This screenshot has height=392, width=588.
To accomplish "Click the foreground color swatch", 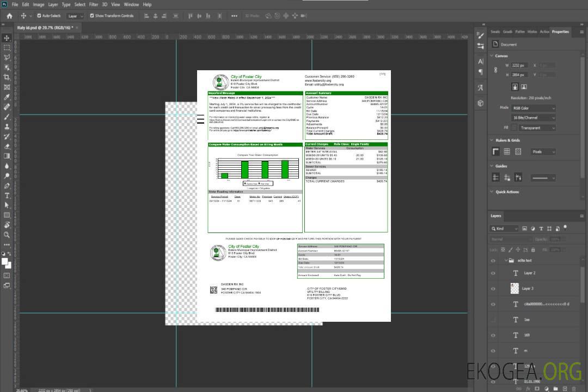I will (5, 261).
